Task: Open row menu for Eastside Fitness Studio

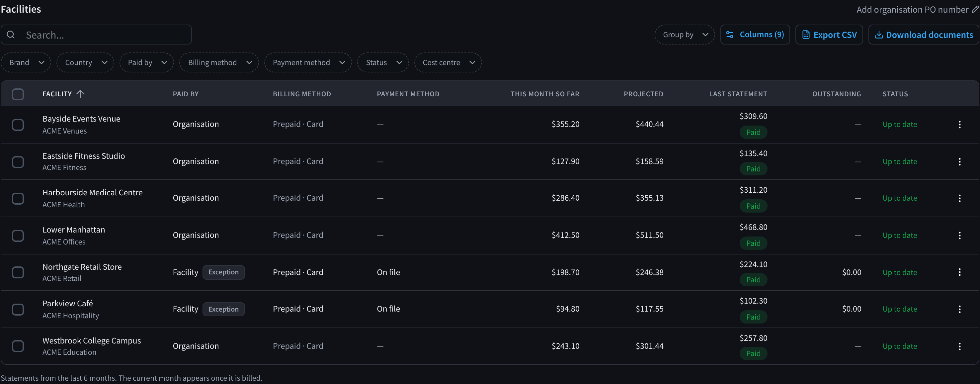Action: [959, 161]
